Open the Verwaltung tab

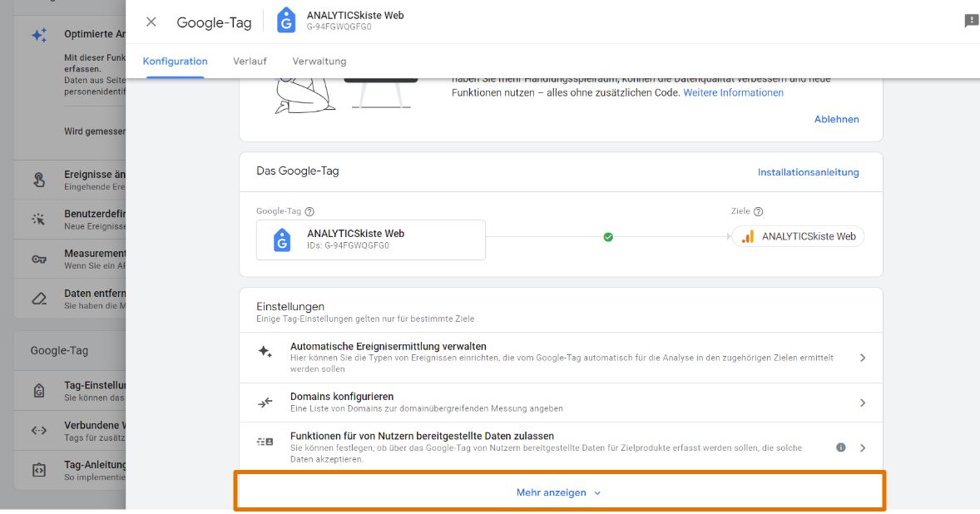[319, 61]
